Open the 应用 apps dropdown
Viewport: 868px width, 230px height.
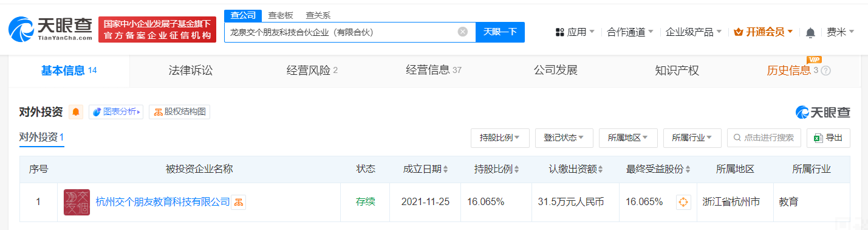point(575,32)
